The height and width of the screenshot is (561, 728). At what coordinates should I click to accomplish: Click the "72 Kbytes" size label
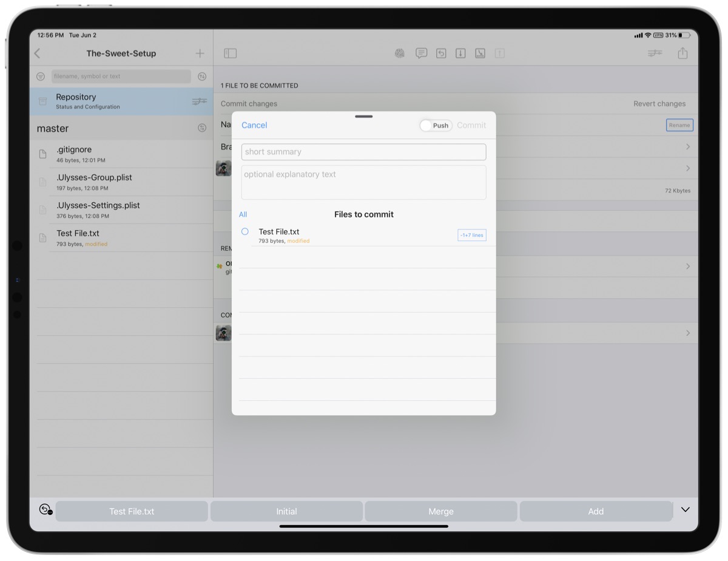pyautogui.click(x=678, y=191)
